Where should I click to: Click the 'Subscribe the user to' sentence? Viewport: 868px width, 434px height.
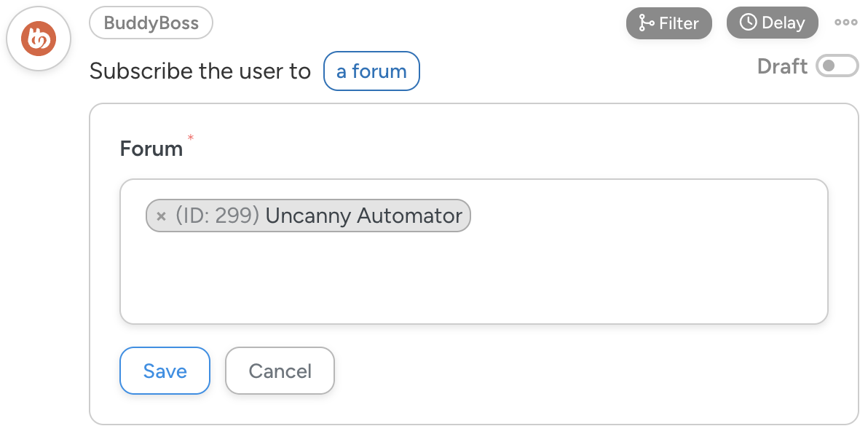coord(200,71)
